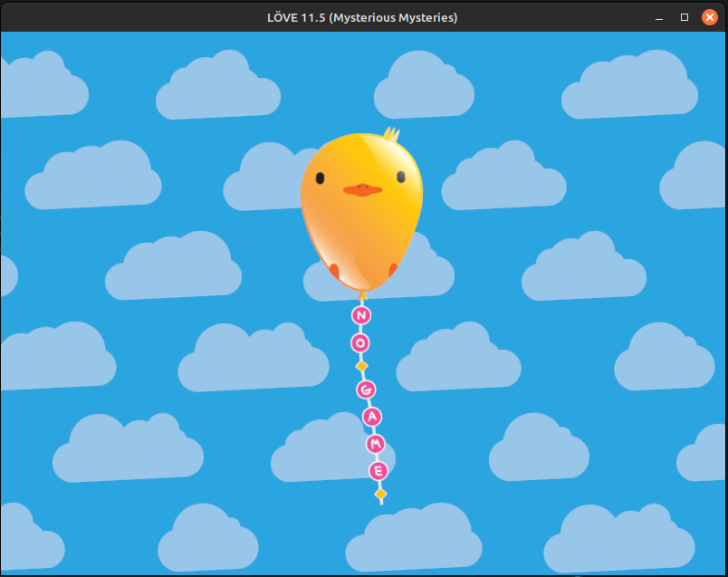Close the LÖVE 11.5 window
The width and height of the screenshot is (728, 577).
pyautogui.click(x=709, y=17)
